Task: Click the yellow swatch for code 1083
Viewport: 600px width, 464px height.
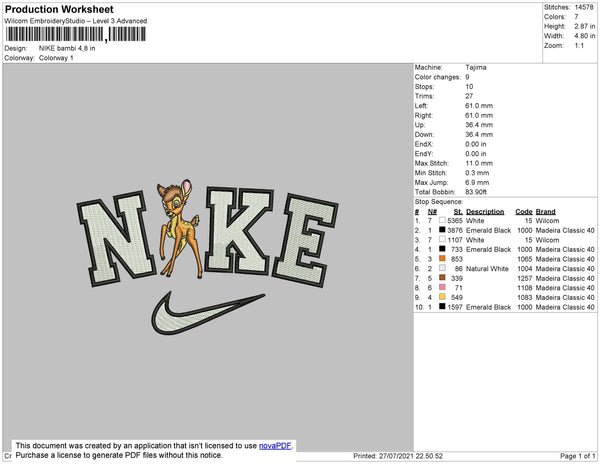Action: (442, 297)
